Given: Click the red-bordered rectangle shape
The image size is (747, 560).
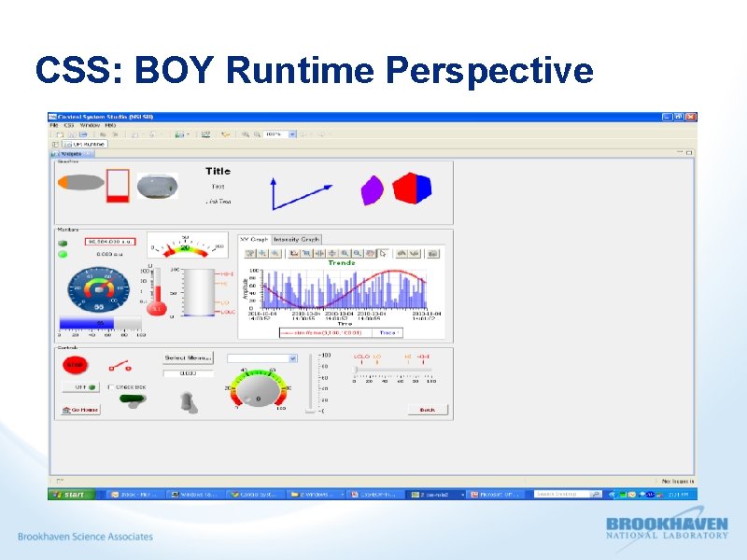Looking at the screenshot, I should [118, 186].
